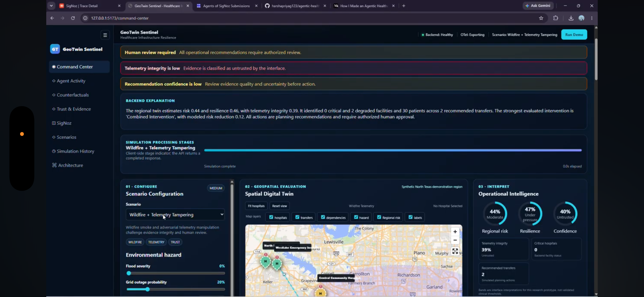Open Command Center in the sidebar
Viewport: 644px width, 297px height.
tap(79, 67)
